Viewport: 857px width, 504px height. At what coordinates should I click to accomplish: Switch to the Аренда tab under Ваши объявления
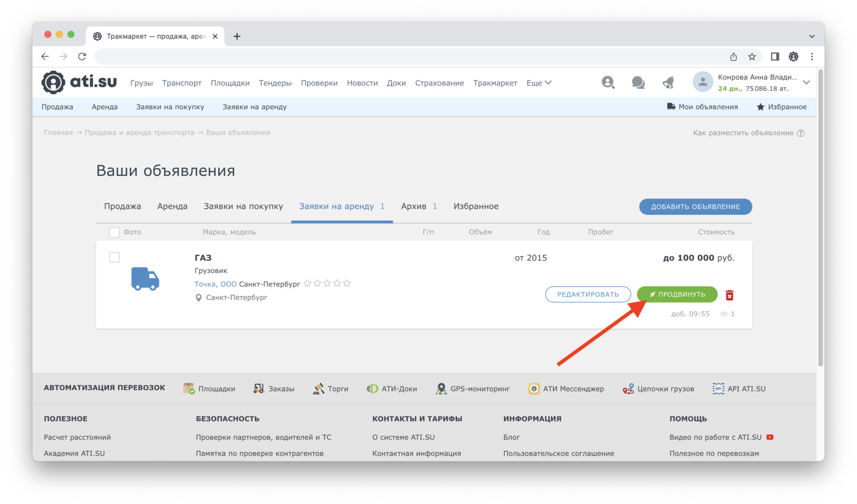[172, 206]
